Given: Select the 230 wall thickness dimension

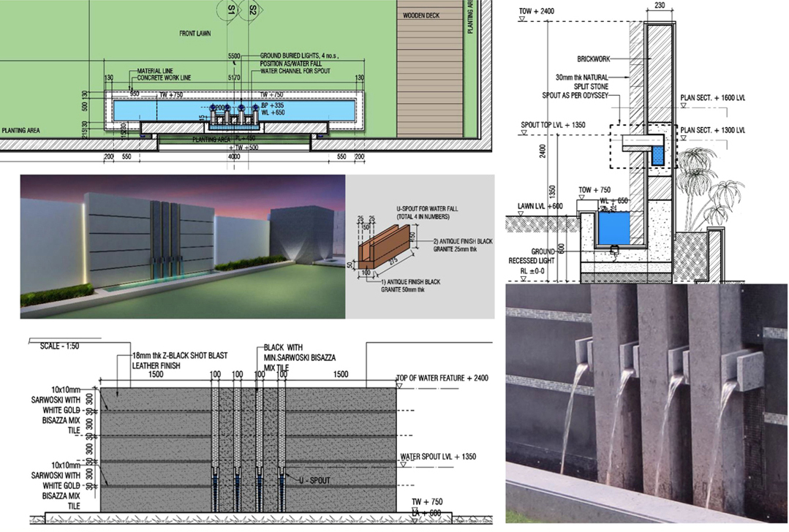Looking at the screenshot, I should click(x=659, y=6).
